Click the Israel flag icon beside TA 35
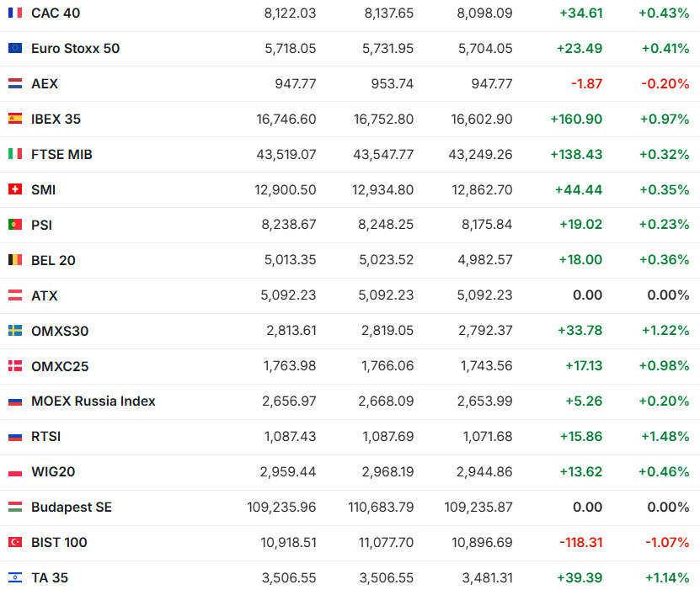Viewport: 700px width, 590px height. [x=15, y=577]
